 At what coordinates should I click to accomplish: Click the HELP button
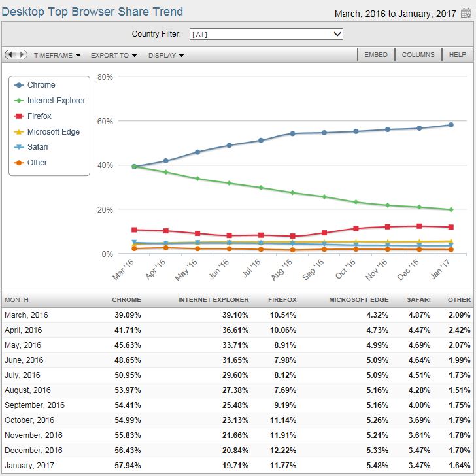point(458,55)
